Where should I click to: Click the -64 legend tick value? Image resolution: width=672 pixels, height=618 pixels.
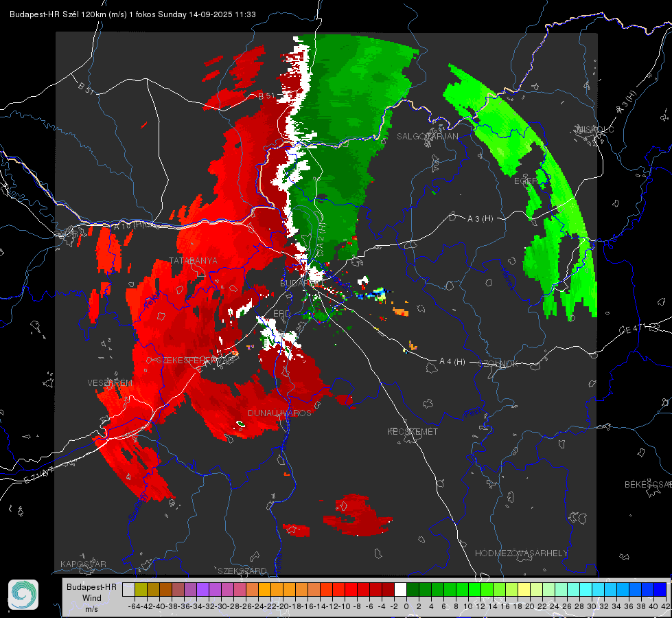134,606
